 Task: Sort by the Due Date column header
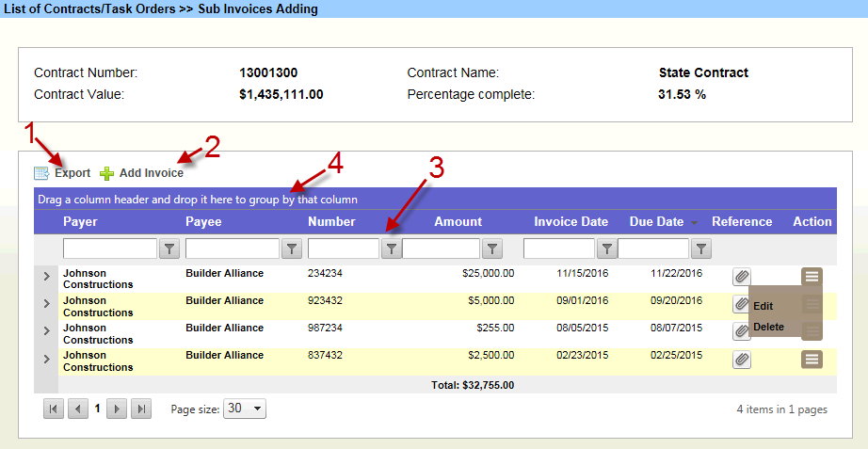[x=656, y=222]
